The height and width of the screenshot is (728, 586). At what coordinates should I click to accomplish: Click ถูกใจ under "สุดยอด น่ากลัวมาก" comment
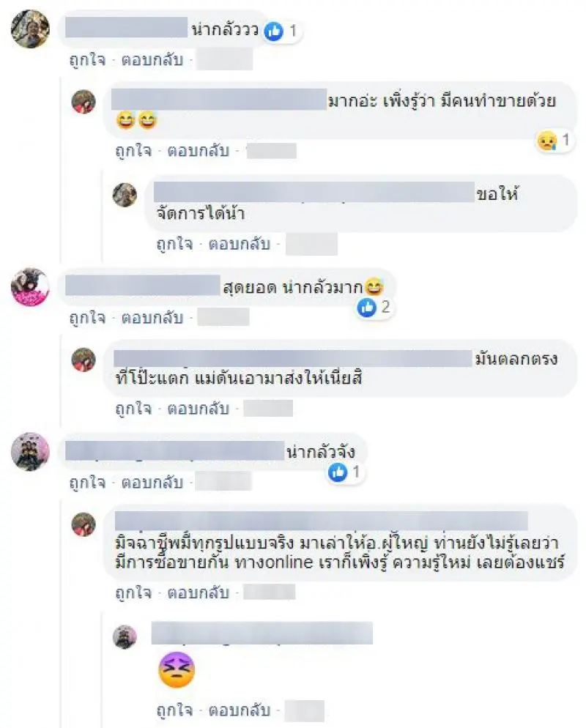coord(87,318)
